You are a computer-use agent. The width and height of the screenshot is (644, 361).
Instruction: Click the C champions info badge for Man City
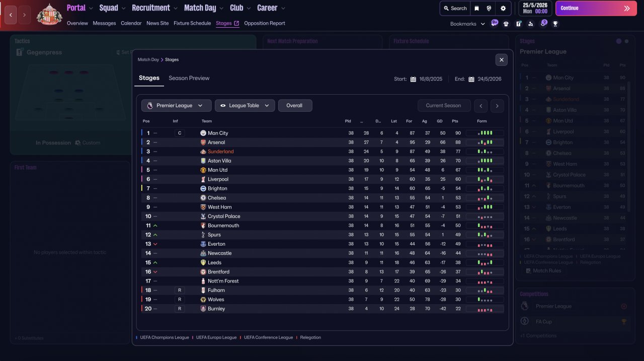(x=180, y=133)
